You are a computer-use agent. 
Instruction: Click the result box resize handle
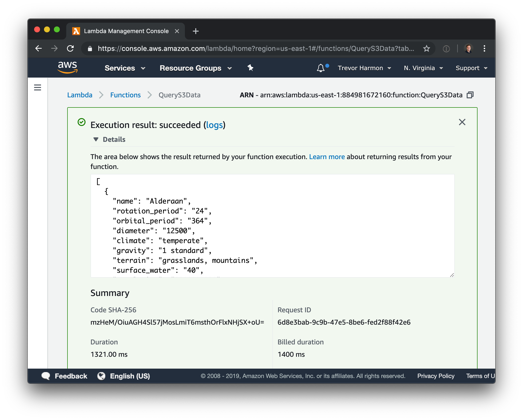(452, 275)
